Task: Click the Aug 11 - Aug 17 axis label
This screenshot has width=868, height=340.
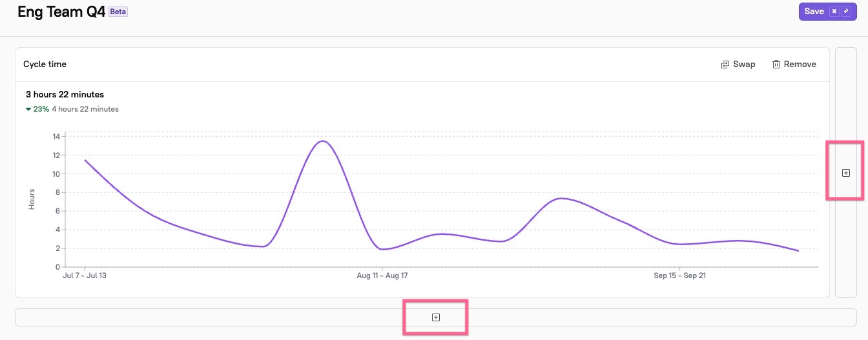Action: point(382,275)
